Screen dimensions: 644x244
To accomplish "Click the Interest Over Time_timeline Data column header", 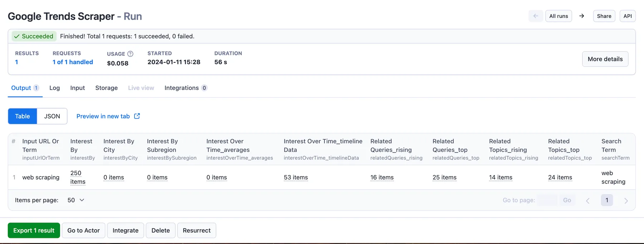I will (323, 149).
